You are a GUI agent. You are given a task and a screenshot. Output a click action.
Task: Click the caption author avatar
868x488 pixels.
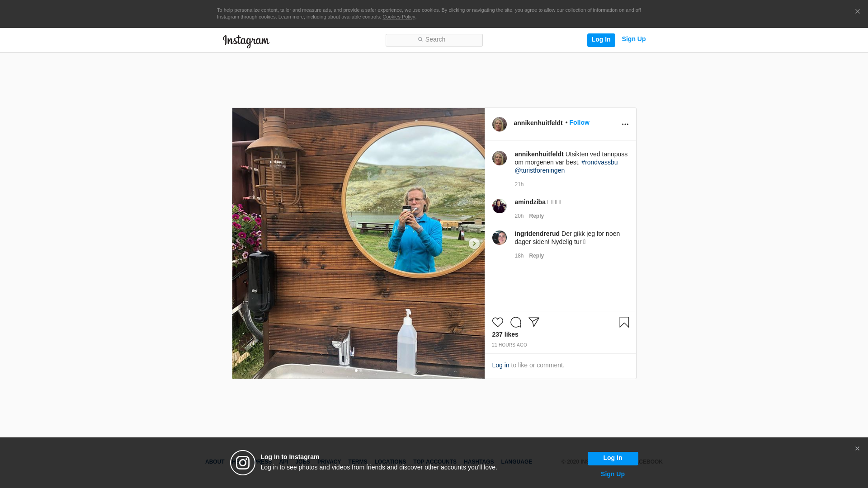pos(499,158)
